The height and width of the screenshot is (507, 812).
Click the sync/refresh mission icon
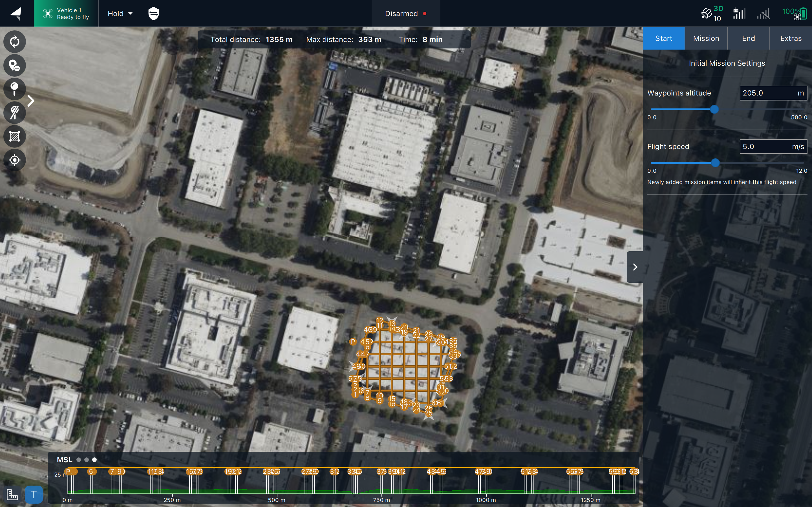pyautogui.click(x=14, y=42)
